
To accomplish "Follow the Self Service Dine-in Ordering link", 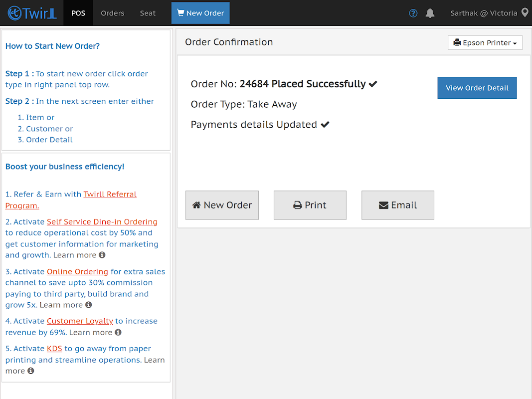I will (x=102, y=221).
